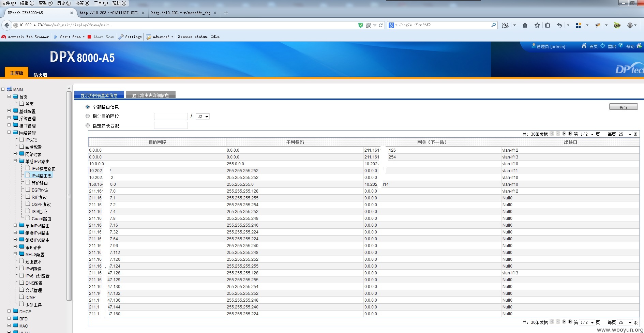Open bottom per-page 25 dropdown

point(625,322)
